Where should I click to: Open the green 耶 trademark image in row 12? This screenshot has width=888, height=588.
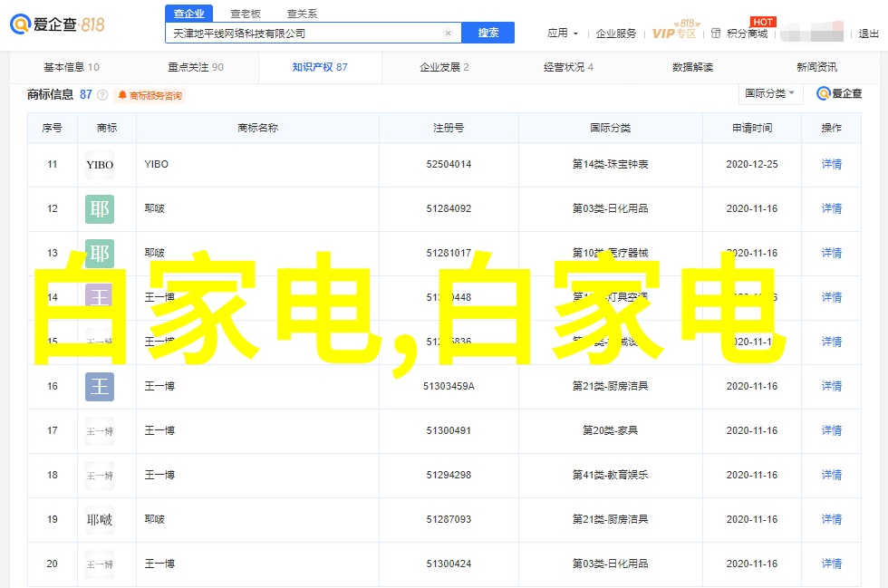pyautogui.click(x=100, y=209)
